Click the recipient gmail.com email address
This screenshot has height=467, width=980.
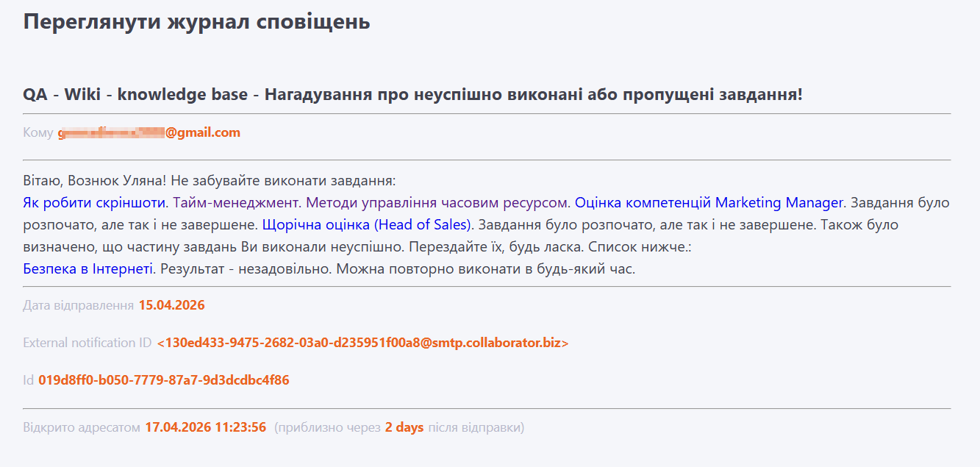tap(149, 132)
